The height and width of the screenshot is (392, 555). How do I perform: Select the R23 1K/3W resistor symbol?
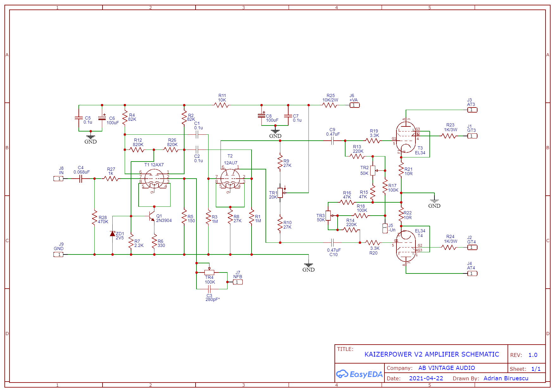pos(449,136)
